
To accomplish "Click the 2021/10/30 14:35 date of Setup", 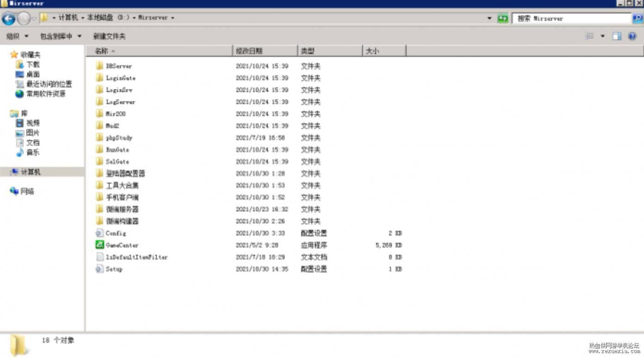I will tap(262, 269).
